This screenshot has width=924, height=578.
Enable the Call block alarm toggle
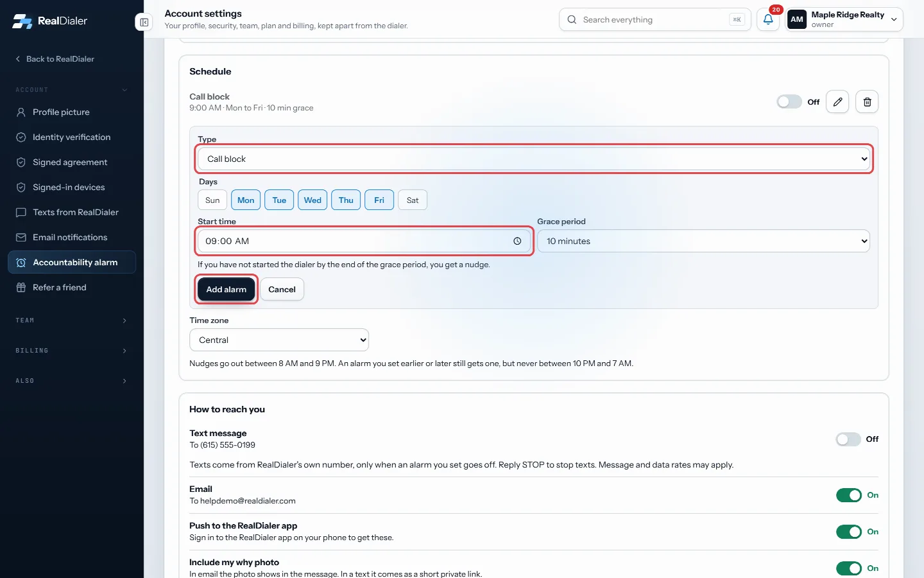click(789, 101)
